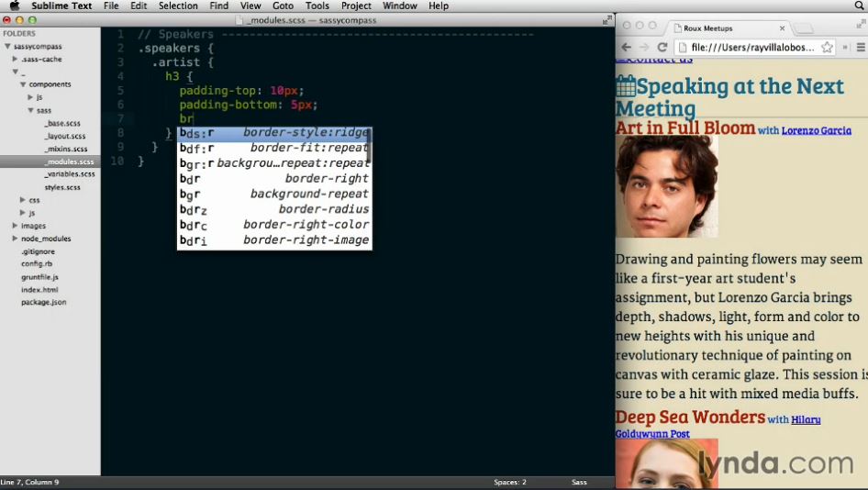This screenshot has height=490, width=868.
Task: Click the Lorenzo Garcia link
Action: click(x=816, y=130)
